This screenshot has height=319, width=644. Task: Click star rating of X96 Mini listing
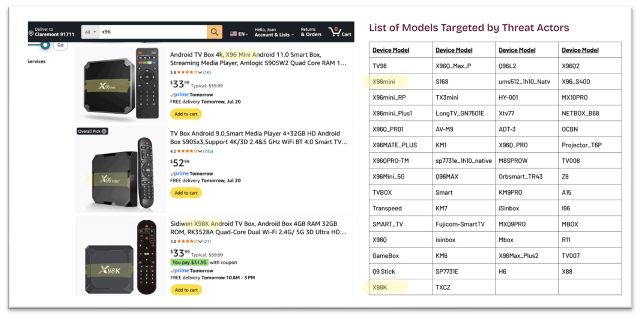187,72
